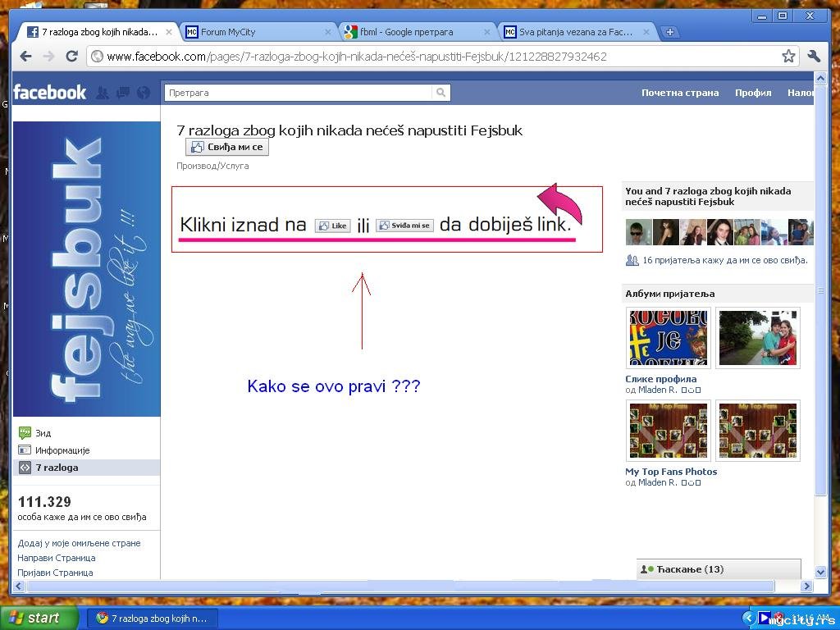
Task: Go back with the browser back arrow
Action: click(x=25, y=57)
